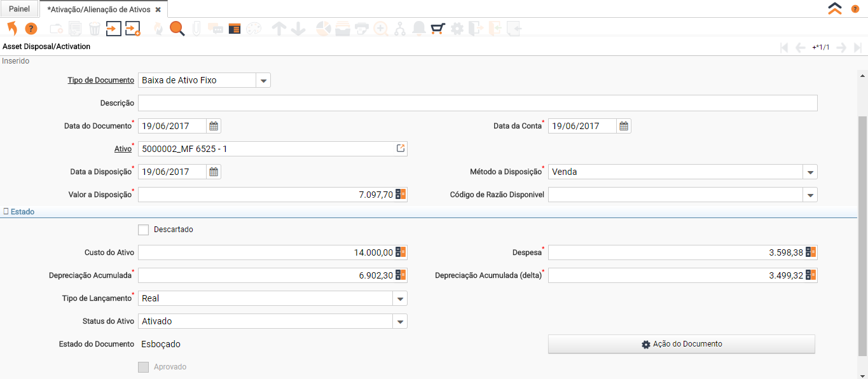The width and height of the screenshot is (868, 379).
Task: Click the Save and New toolbar icon
Action: [133, 29]
